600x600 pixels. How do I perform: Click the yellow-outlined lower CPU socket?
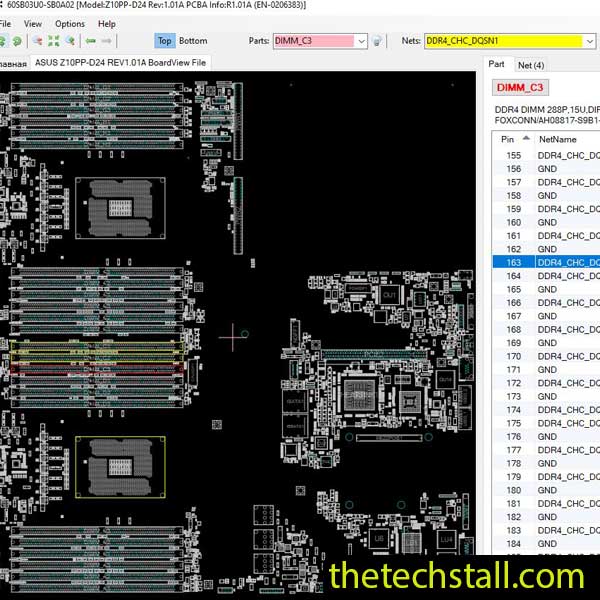[x=121, y=467]
